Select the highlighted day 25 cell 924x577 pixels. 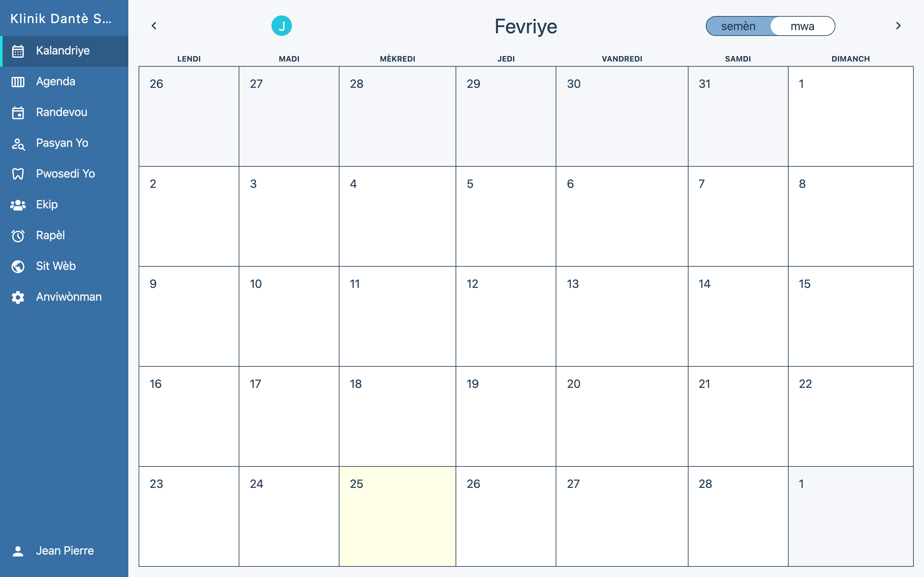397,516
